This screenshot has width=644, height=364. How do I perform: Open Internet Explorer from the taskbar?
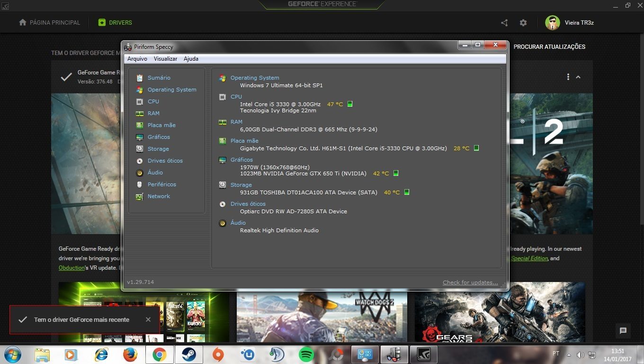pos(100,354)
